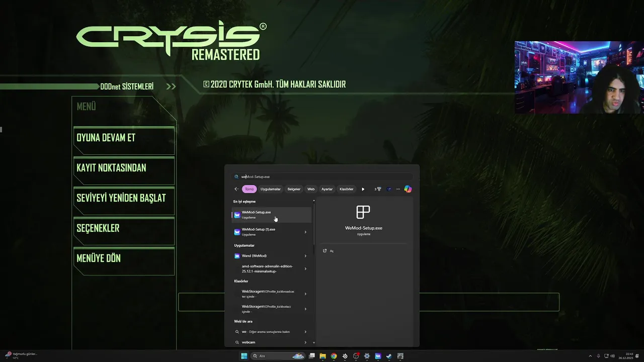Image resolution: width=644 pixels, height=362 pixels.
Task: Select 'we - Diğer arama sonuçlarına bakın'
Action: click(x=272, y=332)
